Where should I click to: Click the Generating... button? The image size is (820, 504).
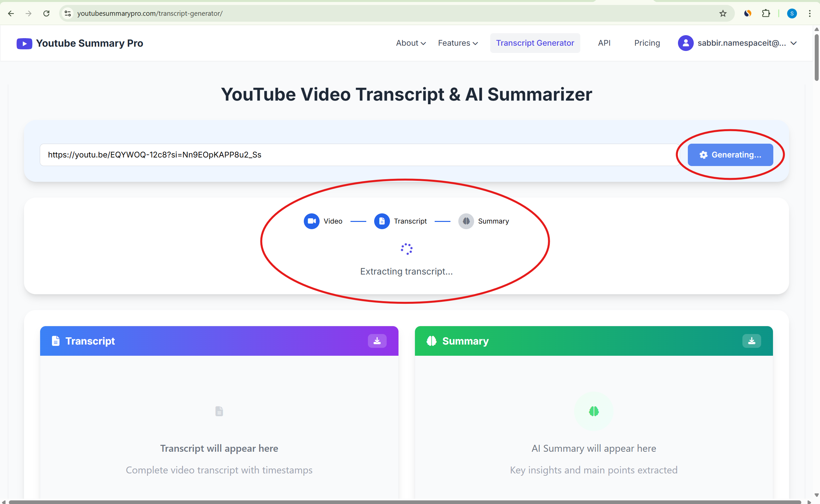click(x=730, y=154)
